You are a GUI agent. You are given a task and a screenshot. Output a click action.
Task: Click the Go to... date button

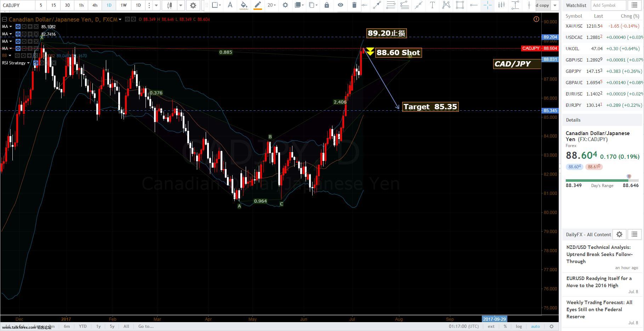coord(146,326)
